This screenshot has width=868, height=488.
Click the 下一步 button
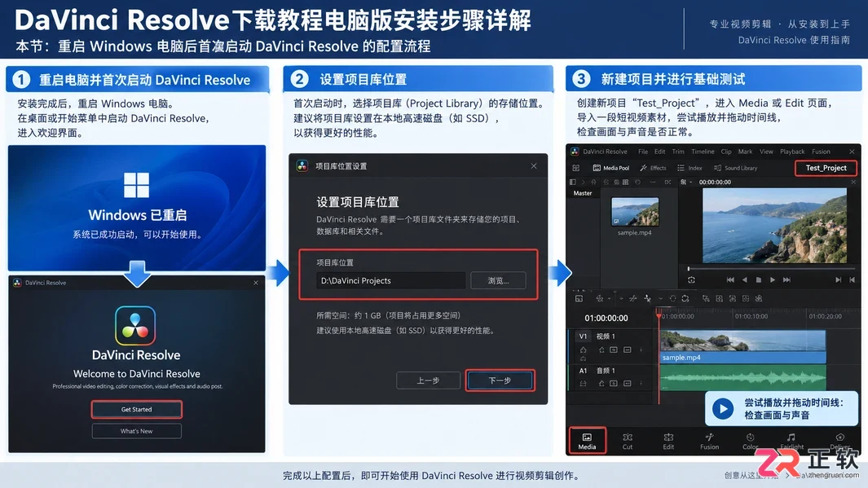point(500,380)
